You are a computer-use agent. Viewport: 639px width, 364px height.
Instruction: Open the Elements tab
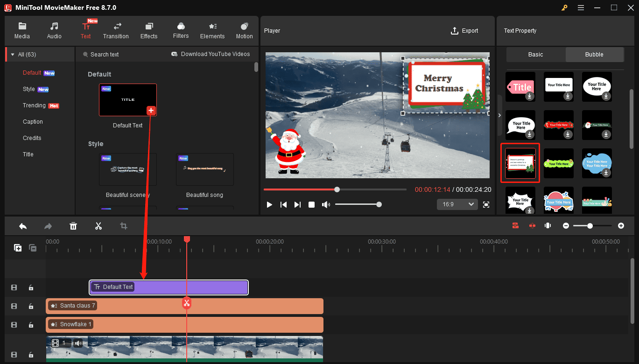pos(212,31)
